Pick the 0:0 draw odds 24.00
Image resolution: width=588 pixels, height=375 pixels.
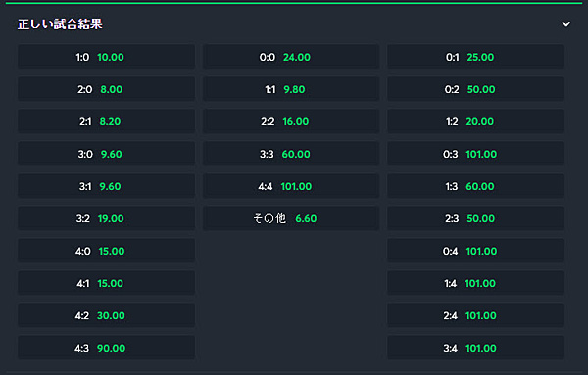click(x=291, y=57)
